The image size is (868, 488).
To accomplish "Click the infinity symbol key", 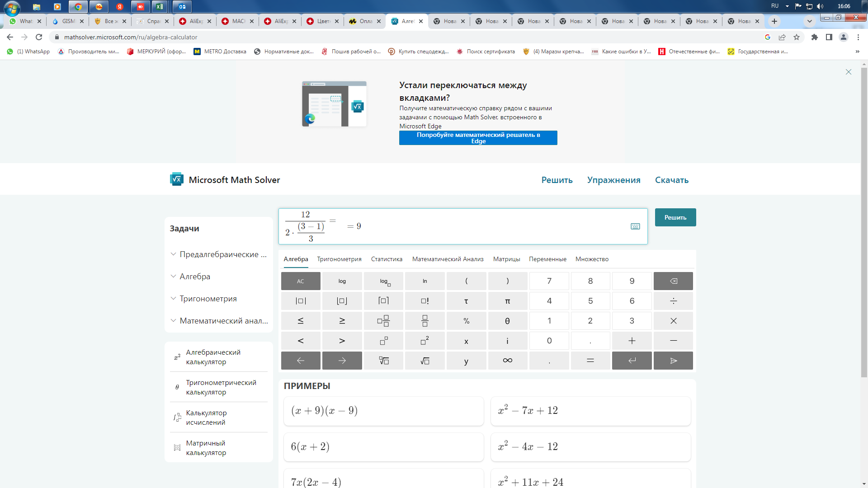I will click(x=507, y=361).
